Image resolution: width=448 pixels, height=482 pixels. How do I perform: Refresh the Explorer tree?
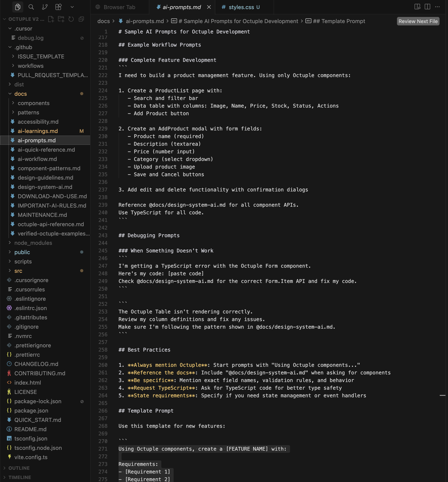[71, 19]
